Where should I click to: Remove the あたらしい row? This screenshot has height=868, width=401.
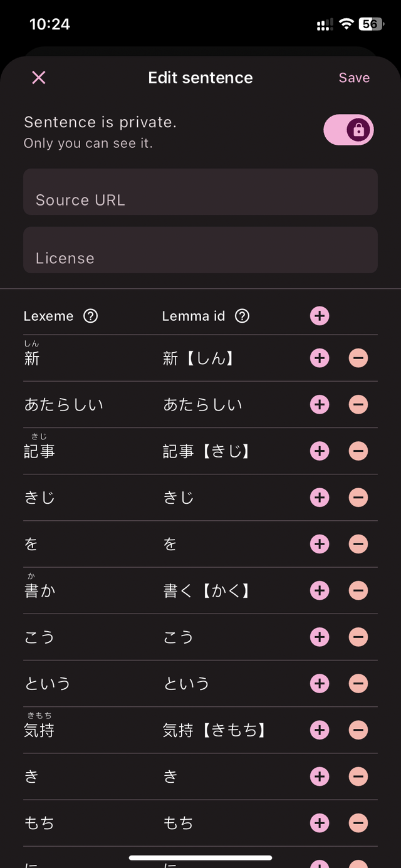(x=358, y=405)
